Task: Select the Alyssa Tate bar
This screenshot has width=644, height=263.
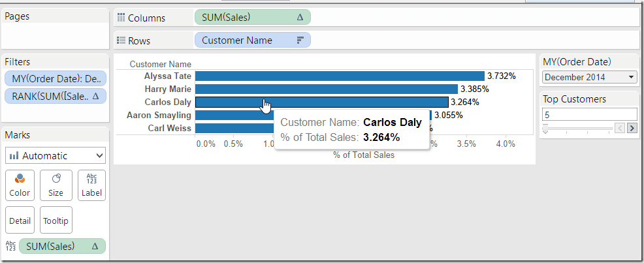Action: [x=339, y=76]
